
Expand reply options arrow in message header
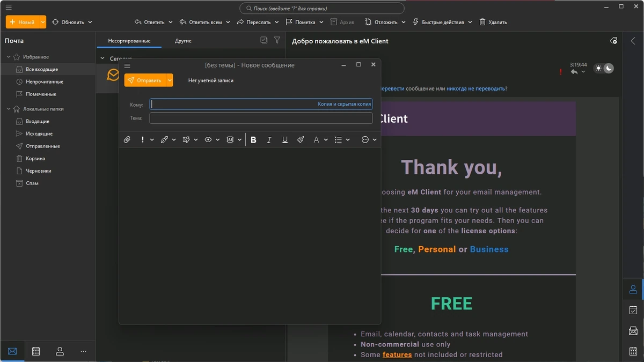pyautogui.click(x=583, y=72)
